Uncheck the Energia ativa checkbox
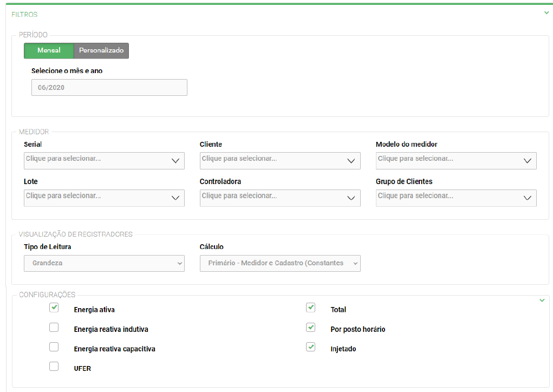 [54, 308]
